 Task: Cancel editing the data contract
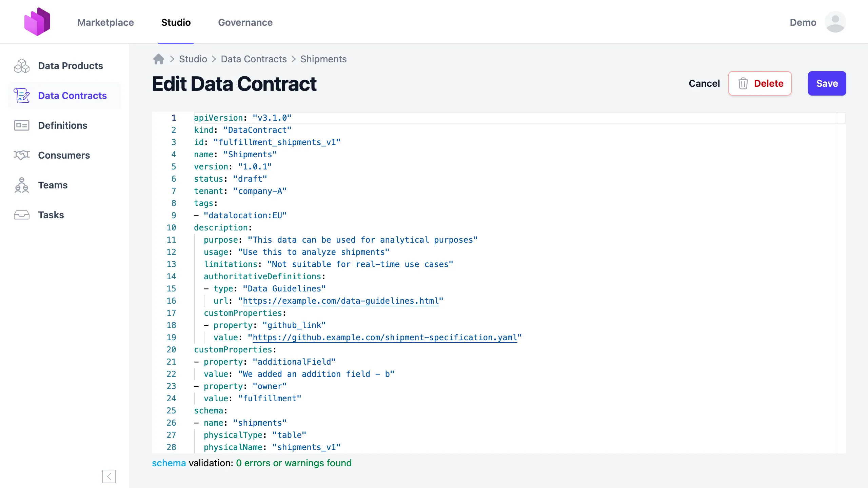click(704, 83)
